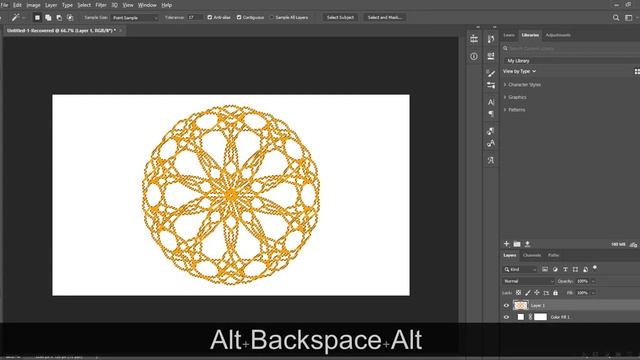Screen dimensions: 640x360
Task: Open the workspace switcher icon
Action: click(629, 18)
